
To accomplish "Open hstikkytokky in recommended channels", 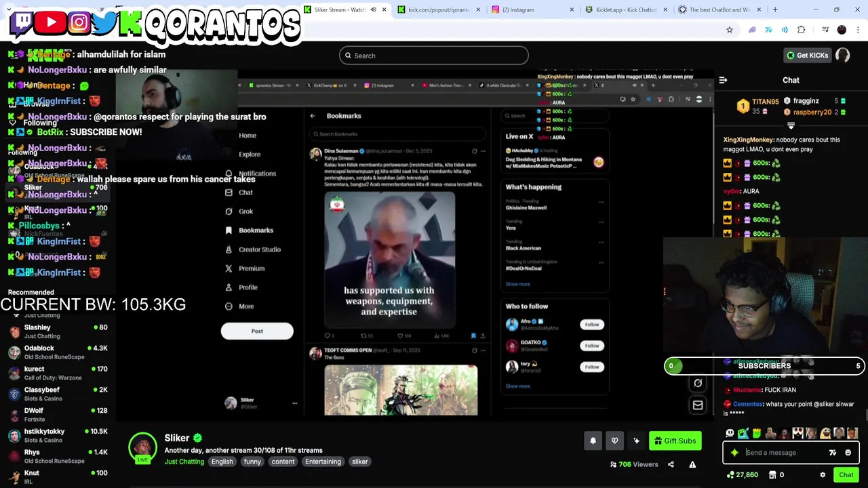I will click(x=58, y=435).
